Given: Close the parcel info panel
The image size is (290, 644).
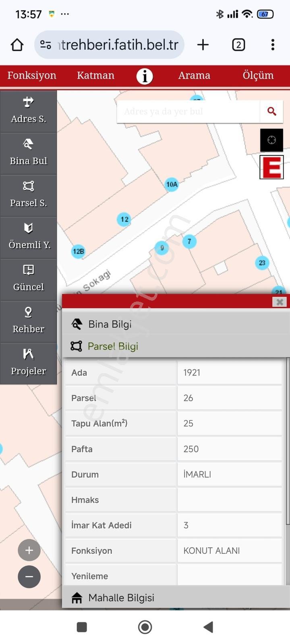Looking at the screenshot, I should pos(280,302).
